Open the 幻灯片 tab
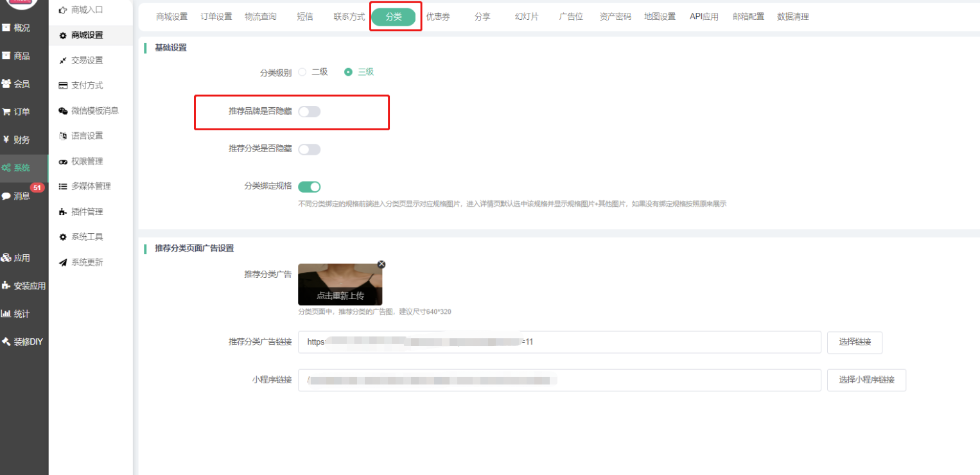Screen dimensions: 980x475 527,17
